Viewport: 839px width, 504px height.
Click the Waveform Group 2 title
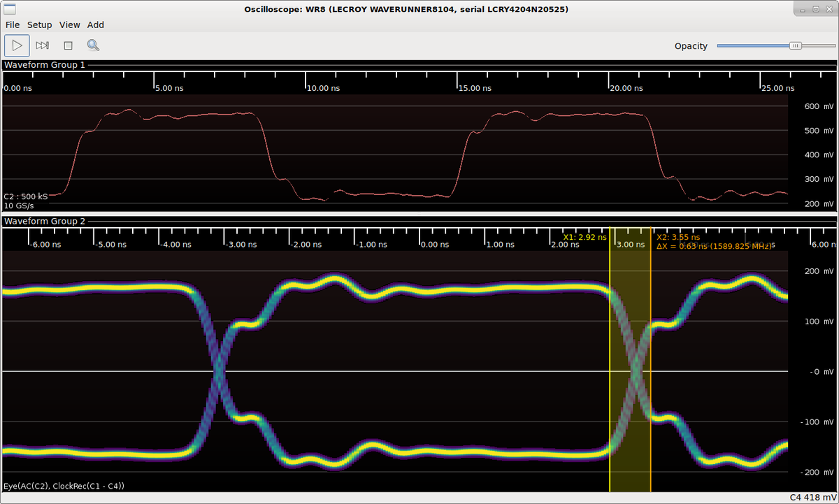(45, 222)
